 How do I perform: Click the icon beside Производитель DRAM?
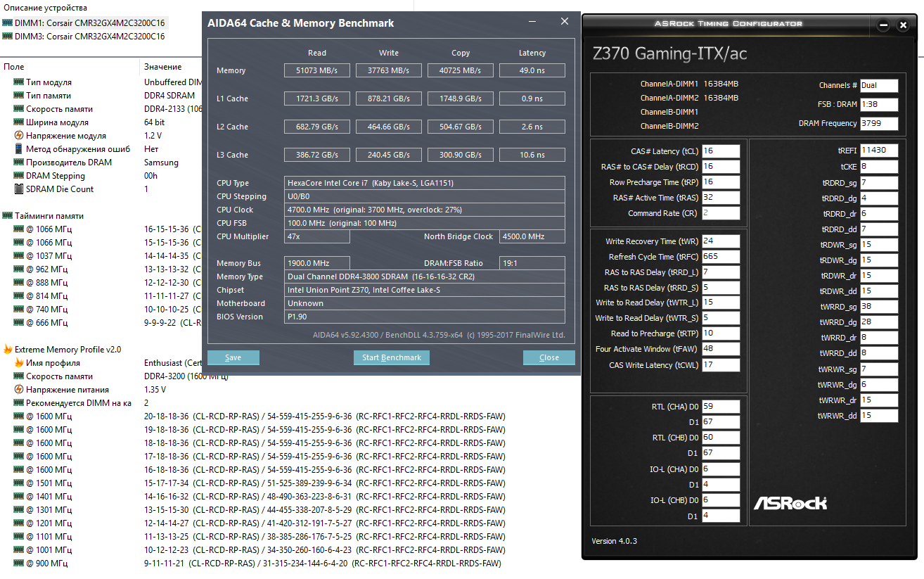(19, 163)
